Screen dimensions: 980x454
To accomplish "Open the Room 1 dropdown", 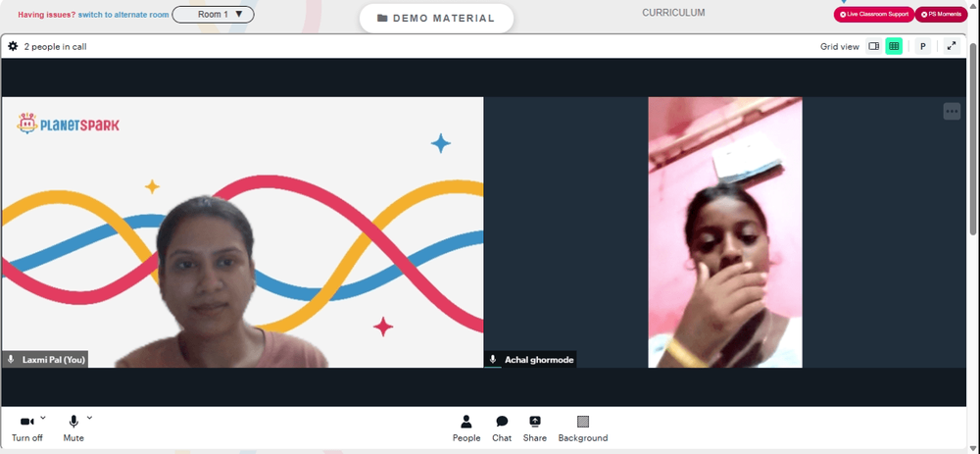I will coord(213,15).
